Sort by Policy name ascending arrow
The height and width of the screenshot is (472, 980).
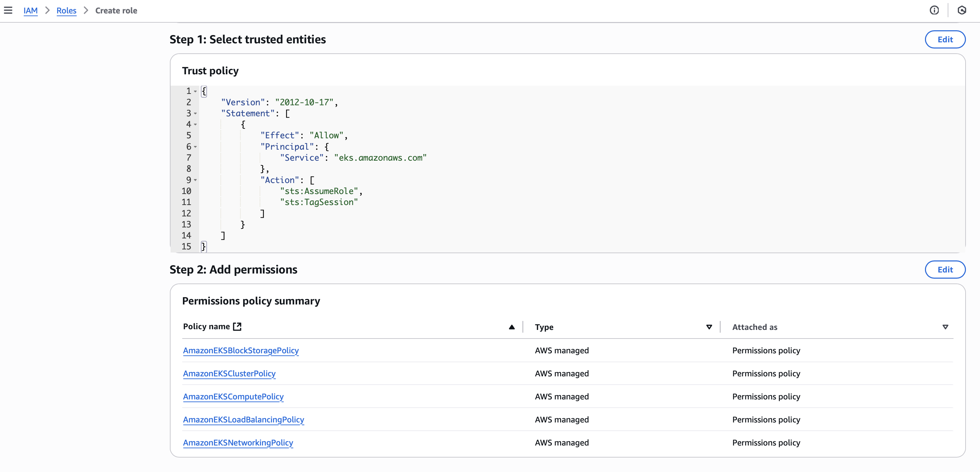[x=512, y=327]
